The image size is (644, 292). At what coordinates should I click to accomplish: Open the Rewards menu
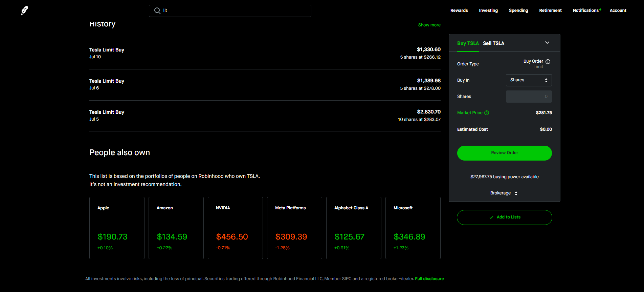[459, 11]
